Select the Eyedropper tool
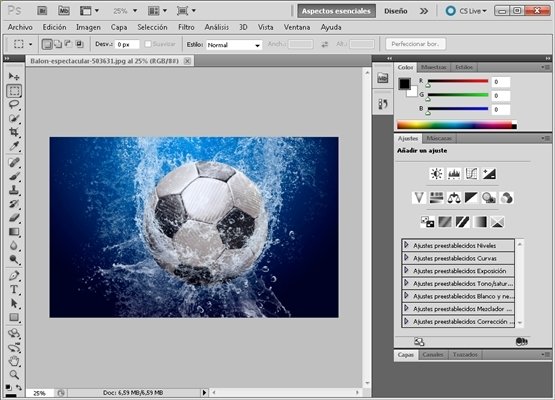This screenshot has width=555, height=400. 14,146
